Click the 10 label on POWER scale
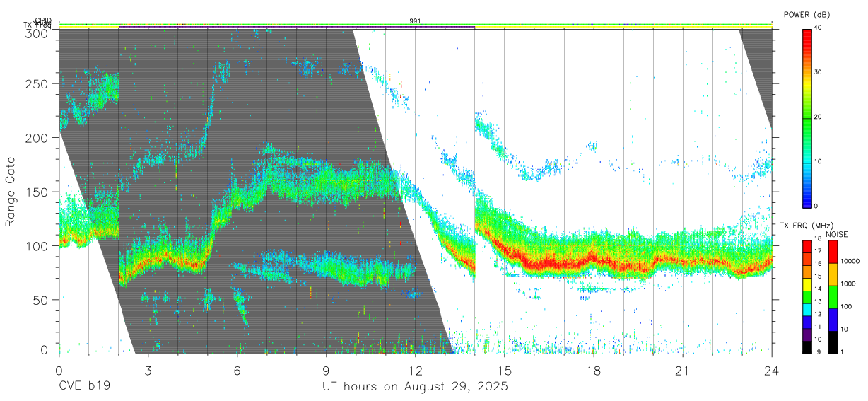The image size is (868, 401). tap(819, 162)
